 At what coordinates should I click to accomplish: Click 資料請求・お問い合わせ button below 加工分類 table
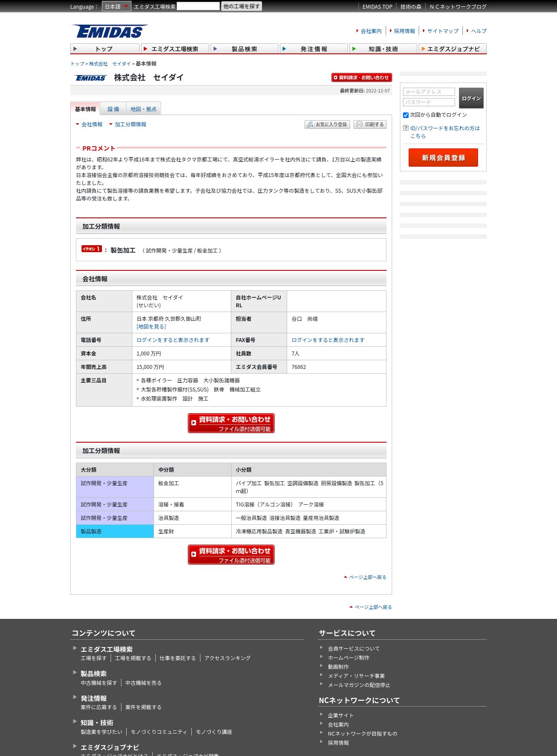[x=231, y=555]
